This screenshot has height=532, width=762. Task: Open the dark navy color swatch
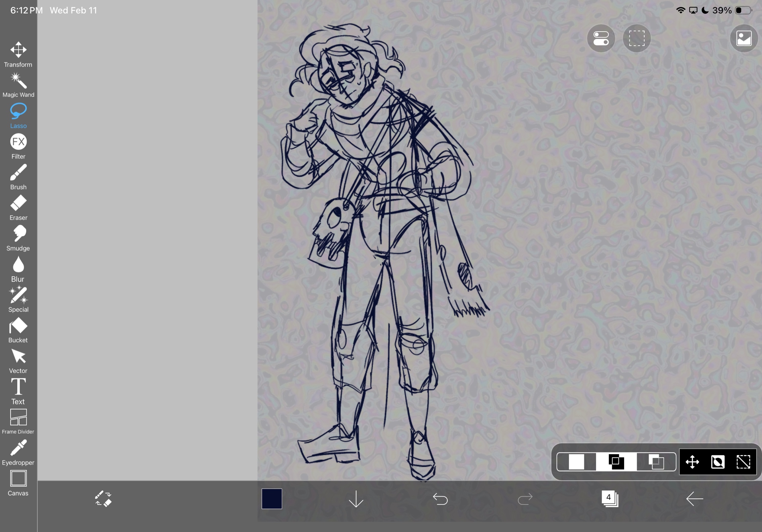tap(272, 498)
